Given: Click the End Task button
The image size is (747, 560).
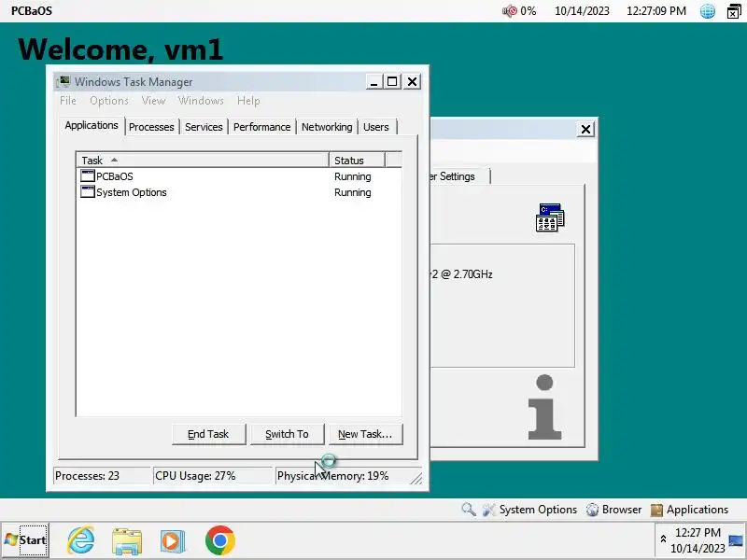Looking at the screenshot, I should pos(208,434).
